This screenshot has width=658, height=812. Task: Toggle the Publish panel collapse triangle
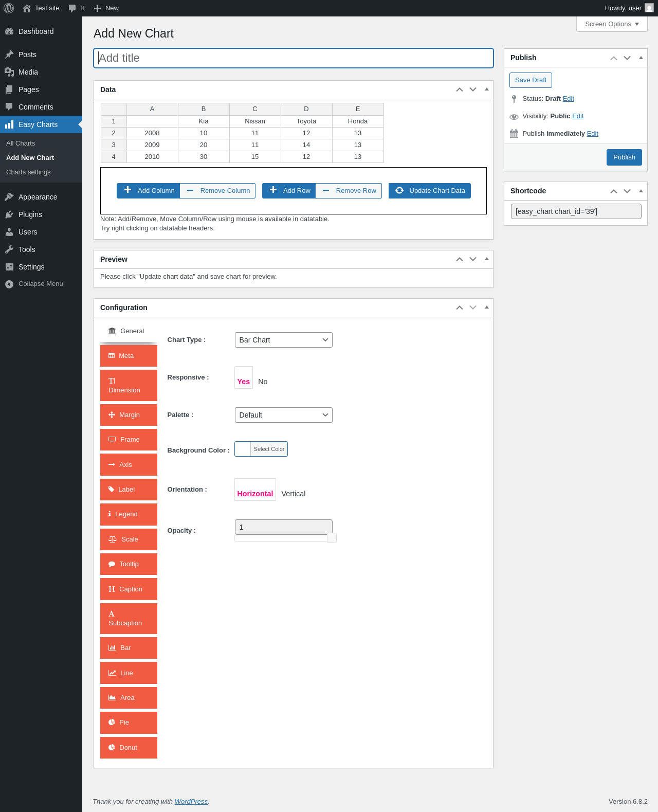coord(641,58)
